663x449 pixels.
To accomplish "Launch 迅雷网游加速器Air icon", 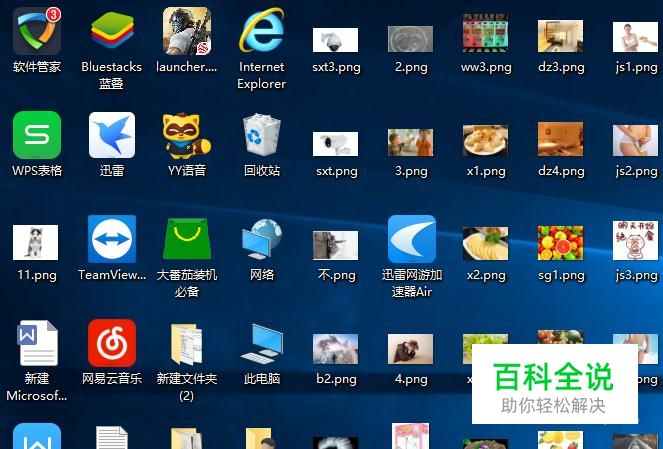I will pos(412,239).
